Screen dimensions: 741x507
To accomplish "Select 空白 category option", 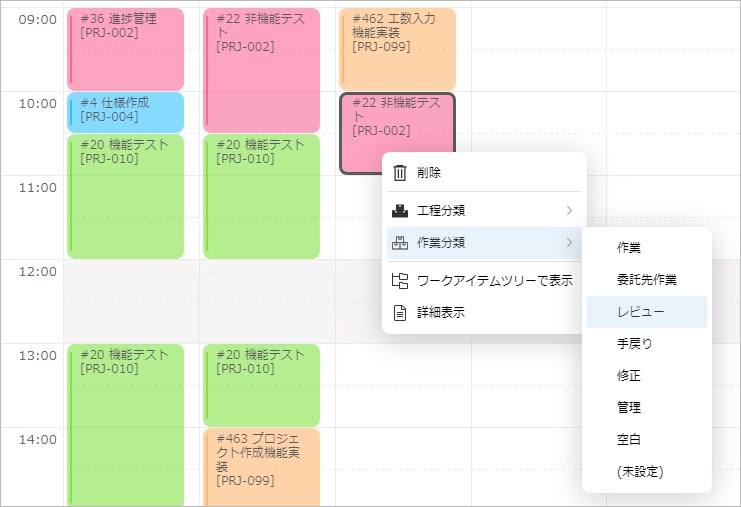I will [629, 440].
